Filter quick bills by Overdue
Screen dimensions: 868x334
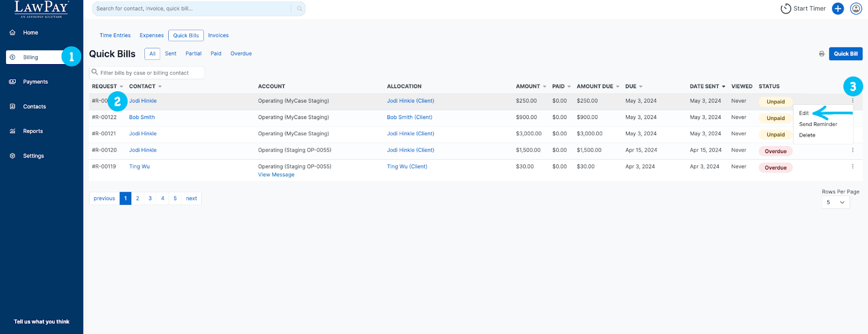point(241,54)
